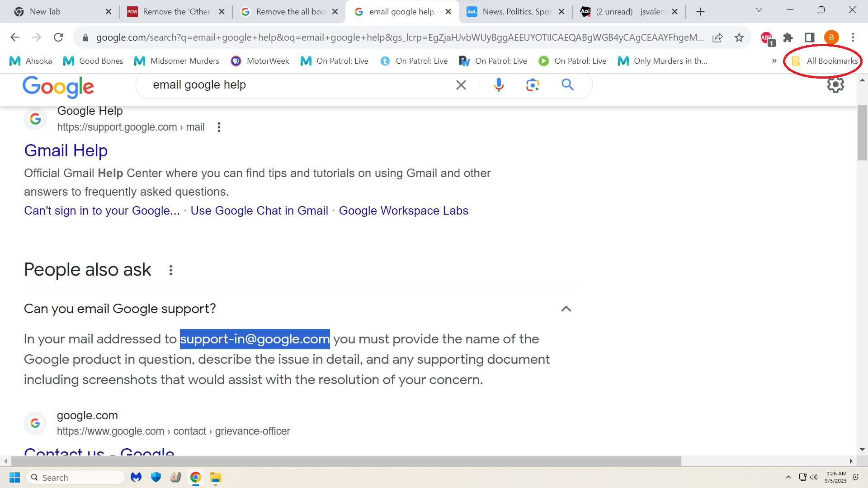Open tab search dropdown arrow
Screen dimensions: 868x488
click(x=759, y=10)
